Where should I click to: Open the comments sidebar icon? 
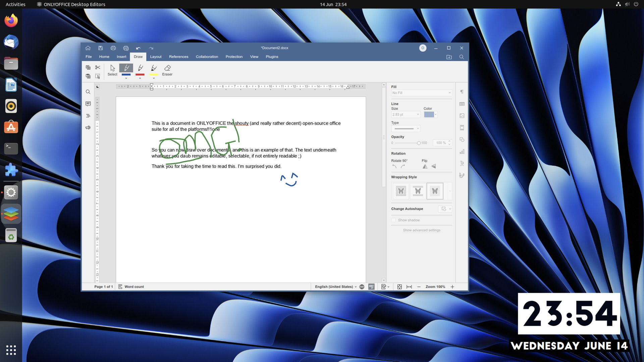coord(88,104)
